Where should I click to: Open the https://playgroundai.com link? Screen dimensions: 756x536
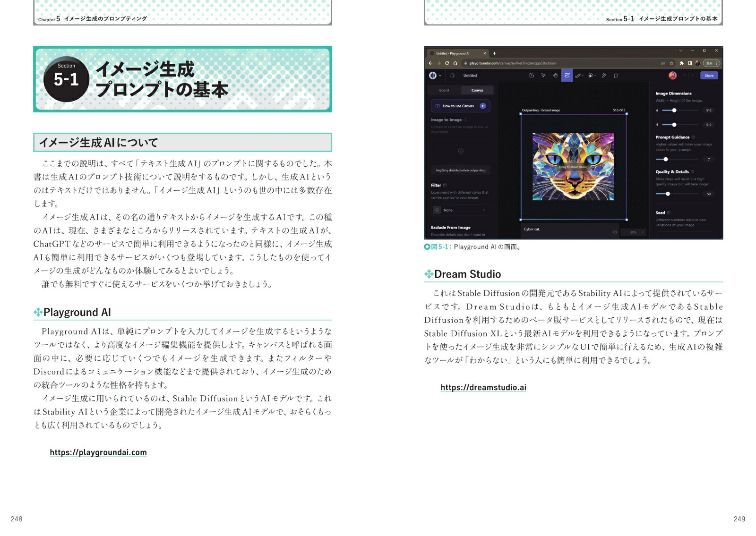pos(98,452)
